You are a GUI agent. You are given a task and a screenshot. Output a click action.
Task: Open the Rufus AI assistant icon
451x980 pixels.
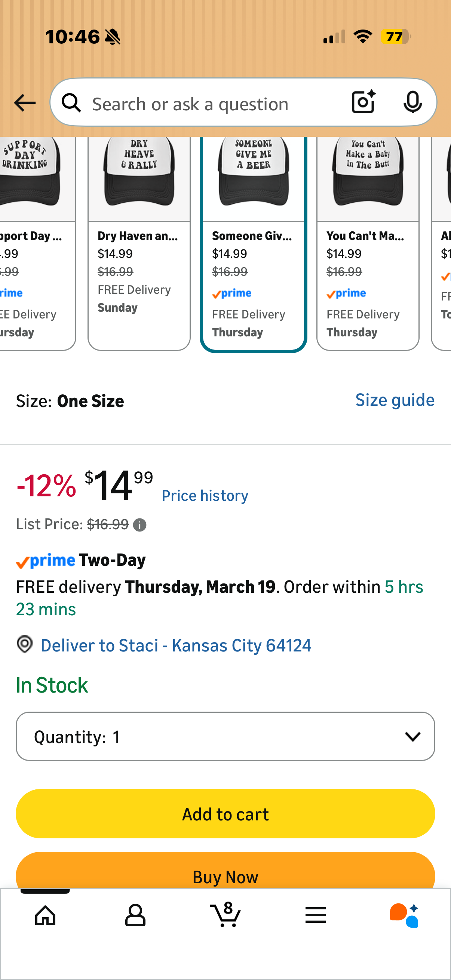[x=404, y=915]
